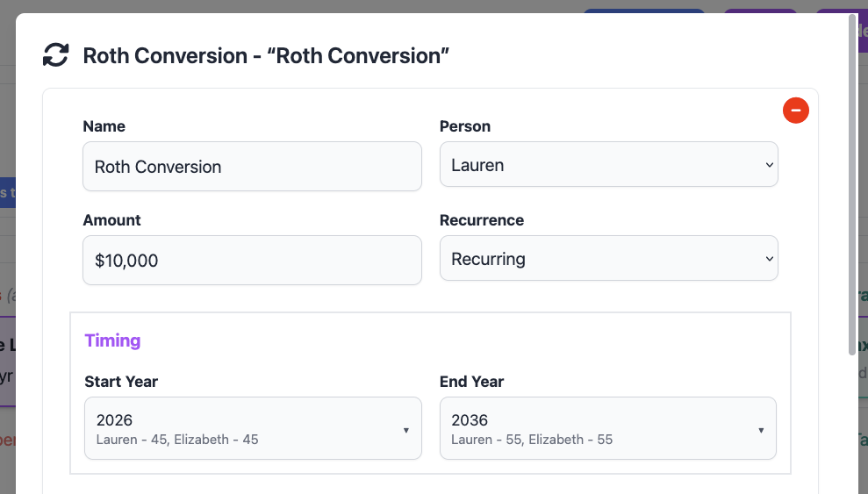Remove this conversion with the red minus icon
This screenshot has height=494, width=868.
tap(796, 111)
